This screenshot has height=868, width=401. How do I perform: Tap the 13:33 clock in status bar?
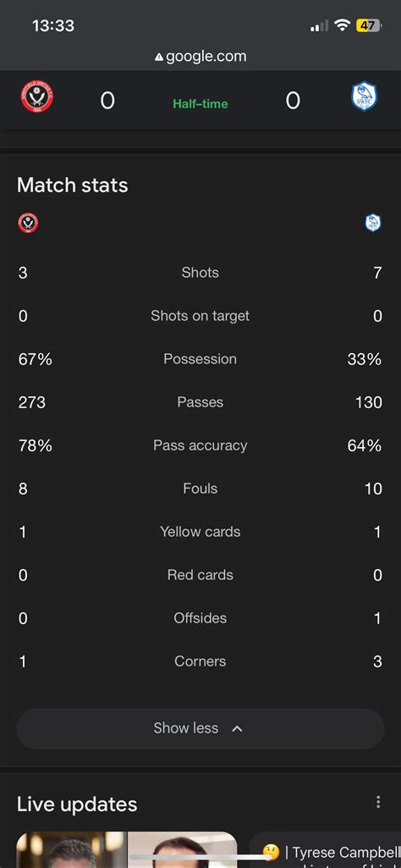[53, 25]
